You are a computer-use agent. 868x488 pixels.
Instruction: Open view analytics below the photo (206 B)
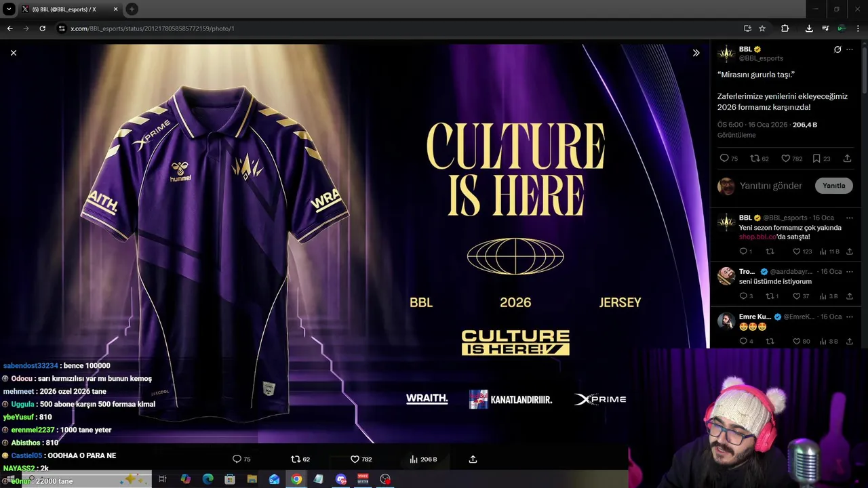[x=423, y=460]
